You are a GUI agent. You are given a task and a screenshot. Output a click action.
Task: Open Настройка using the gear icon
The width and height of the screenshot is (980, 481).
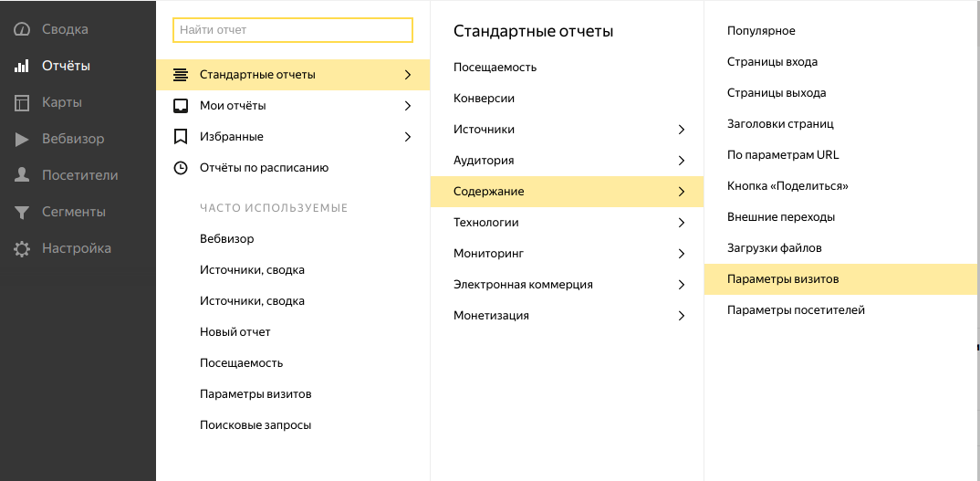tap(22, 248)
